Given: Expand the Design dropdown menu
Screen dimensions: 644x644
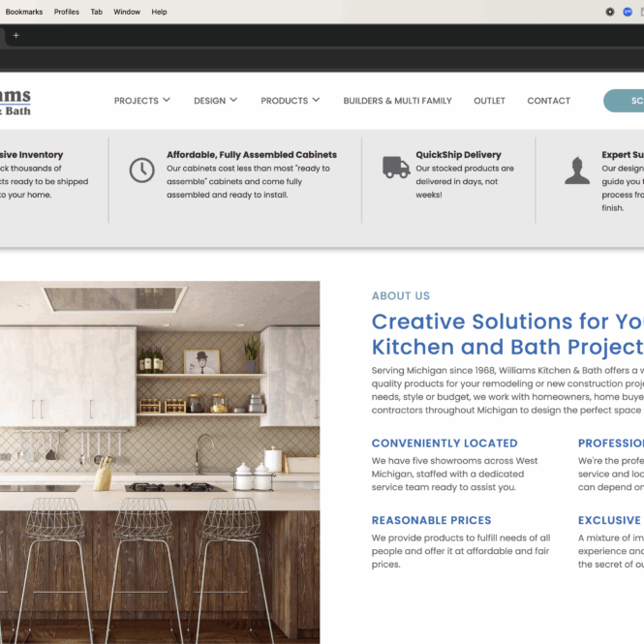Looking at the screenshot, I should (215, 101).
